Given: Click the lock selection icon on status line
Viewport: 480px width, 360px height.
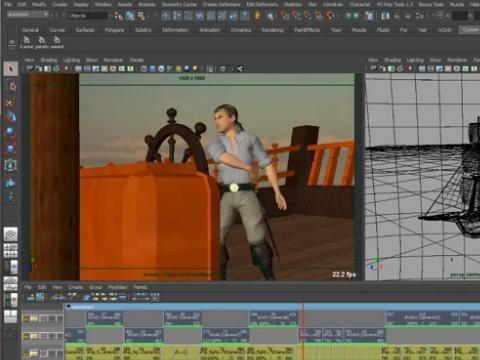Looking at the screenshot, I should (x=258, y=15).
